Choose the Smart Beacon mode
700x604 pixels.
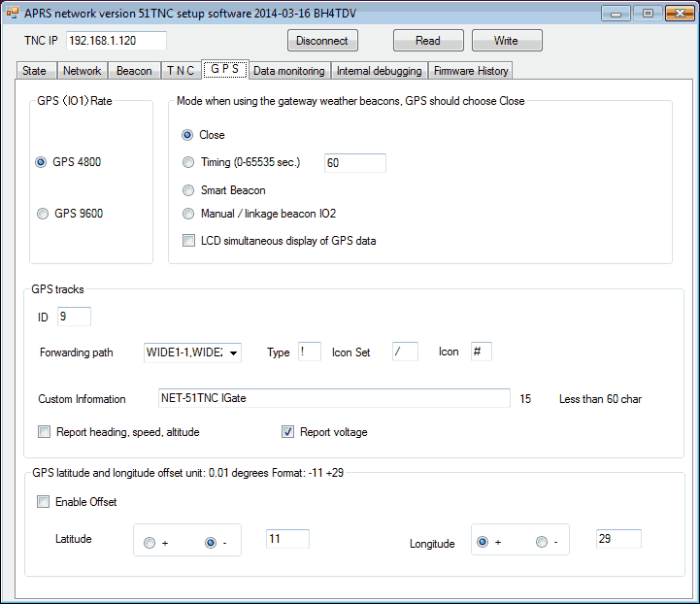[188, 190]
